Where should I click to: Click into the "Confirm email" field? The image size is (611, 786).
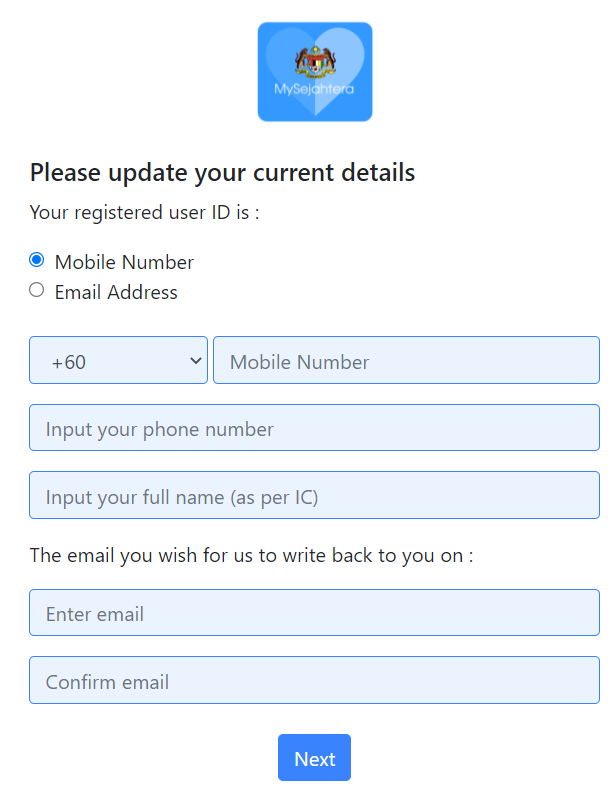click(314, 680)
